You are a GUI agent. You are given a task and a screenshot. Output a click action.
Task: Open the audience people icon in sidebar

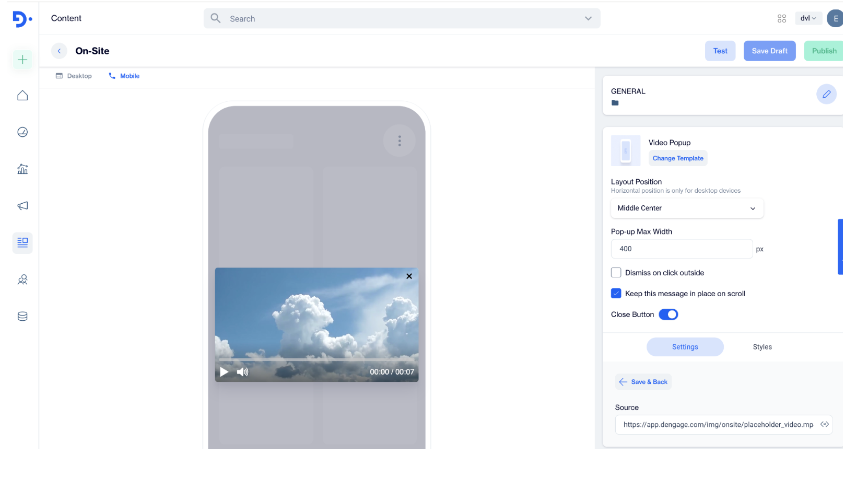22,280
